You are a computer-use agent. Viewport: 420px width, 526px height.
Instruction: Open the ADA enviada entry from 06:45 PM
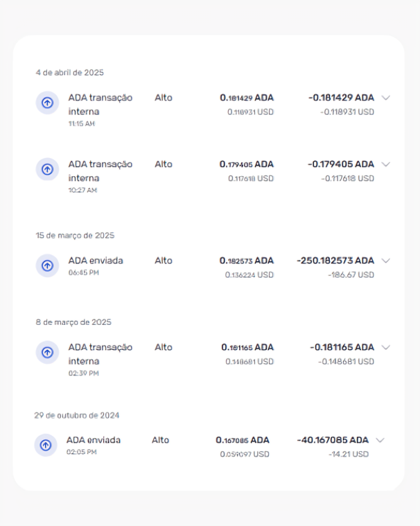click(96, 261)
